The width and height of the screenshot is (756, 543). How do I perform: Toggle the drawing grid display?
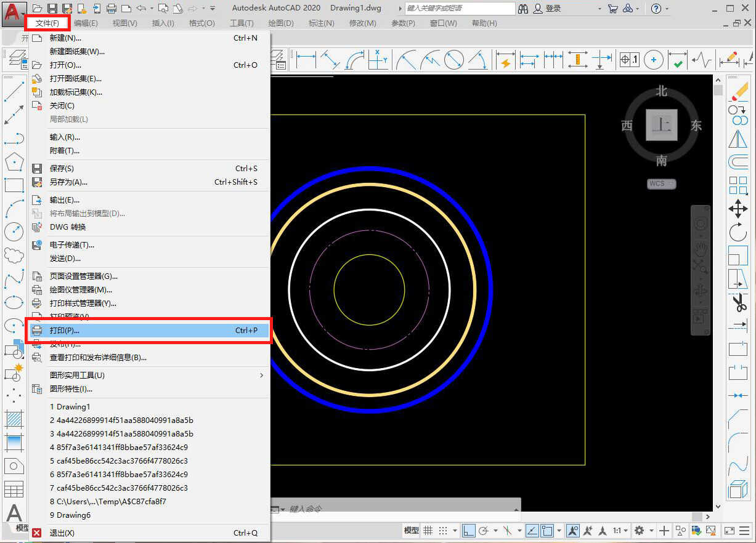pos(428,531)
